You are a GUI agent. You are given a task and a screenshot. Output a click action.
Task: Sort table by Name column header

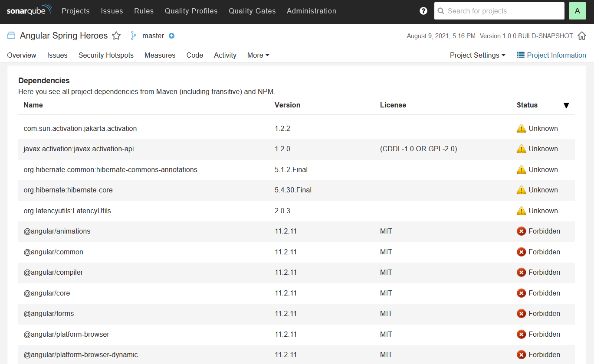[33, 105]
